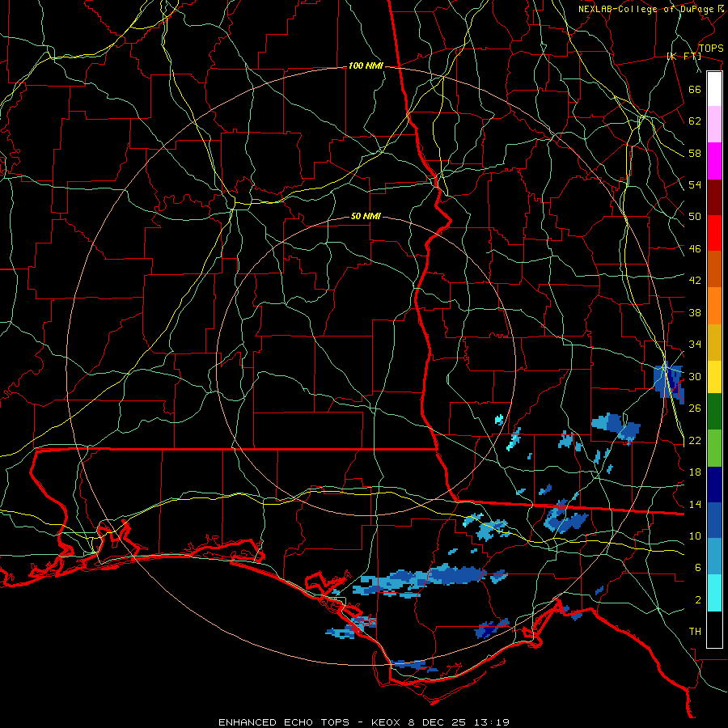Click the navy blue swatch in the scale
728x728 pixels.
coord(714,485)
